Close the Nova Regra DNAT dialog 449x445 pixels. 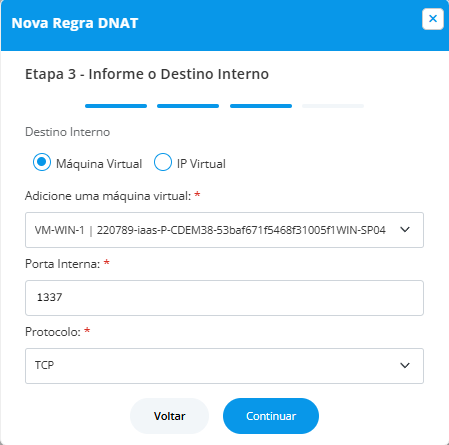click(x=433, y=19)
